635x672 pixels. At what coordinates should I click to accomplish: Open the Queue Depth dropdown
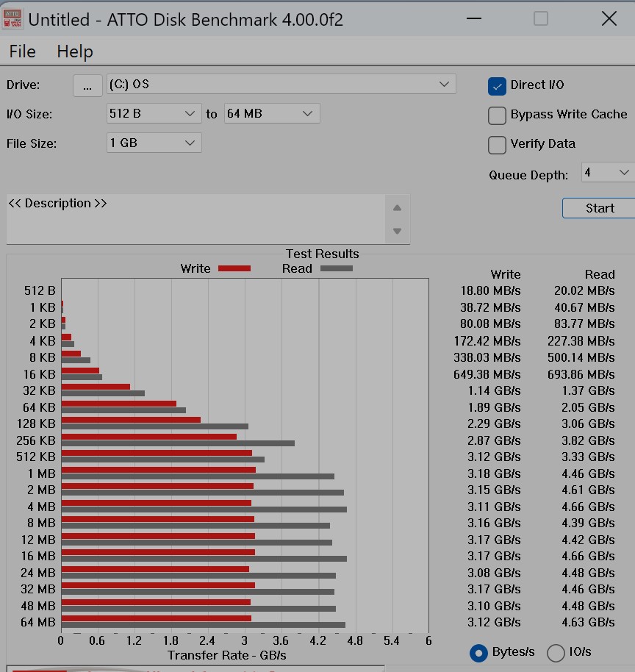[x=607, y=173]
